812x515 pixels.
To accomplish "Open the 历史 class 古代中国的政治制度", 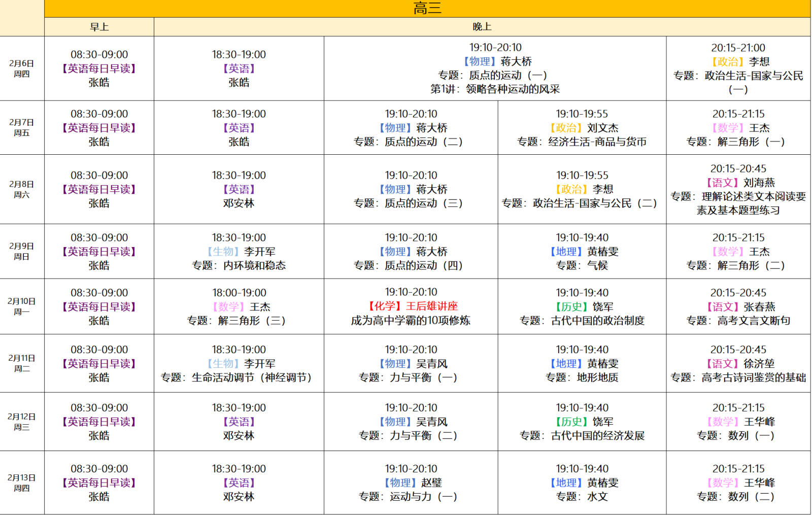I will click(582, 306).
